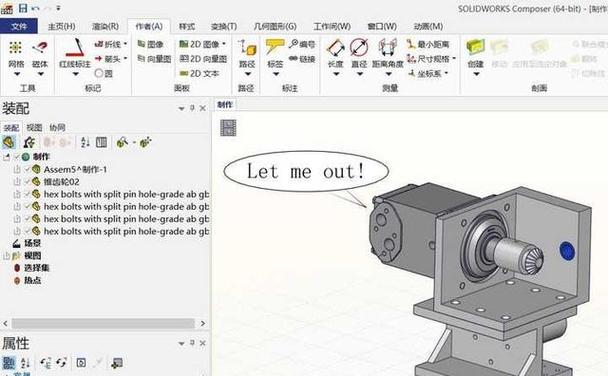Open the 装配 panel options dropdown arrow
608x376 pixels.
[x=181, y=109]
